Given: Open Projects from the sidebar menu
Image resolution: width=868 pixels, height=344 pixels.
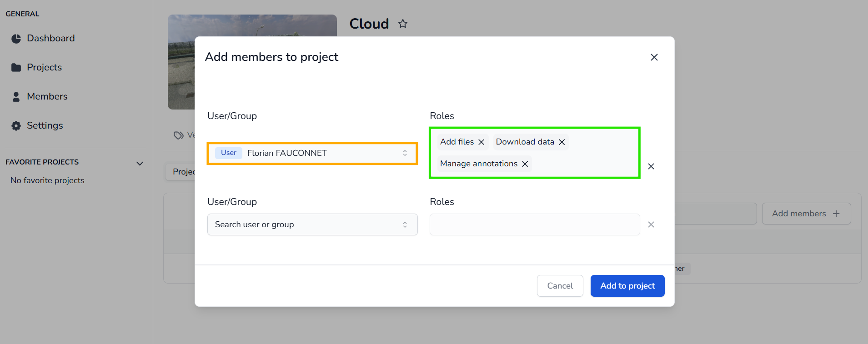Looking at the screenshot, I should [44, 67].
